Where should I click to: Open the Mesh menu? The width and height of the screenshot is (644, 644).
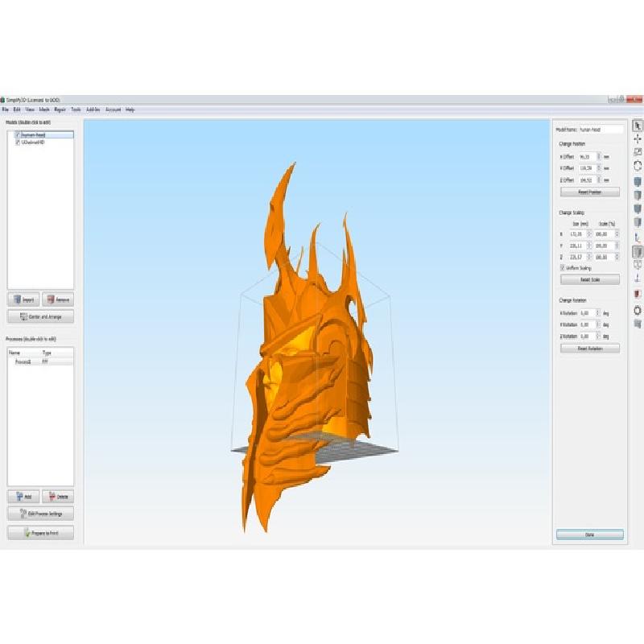pos(44,109)
